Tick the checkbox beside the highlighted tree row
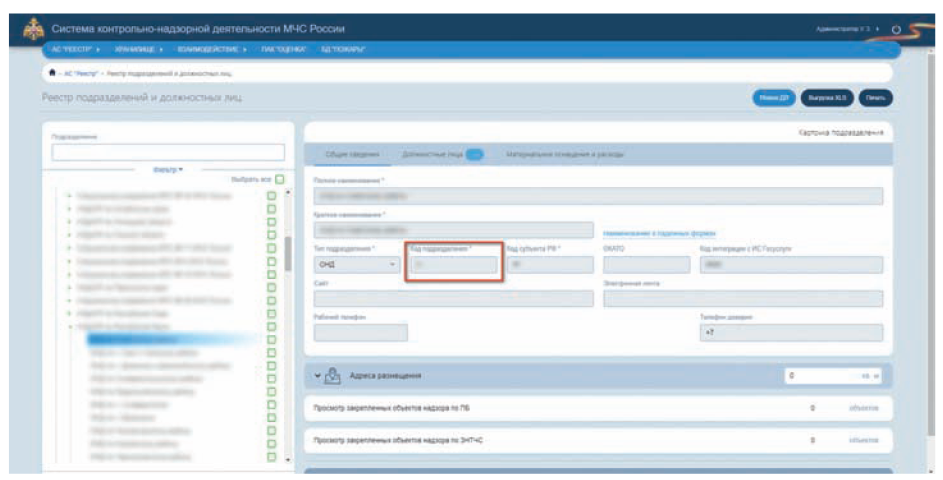The height and width of the screenshot is (480, 943). [271, 340]
